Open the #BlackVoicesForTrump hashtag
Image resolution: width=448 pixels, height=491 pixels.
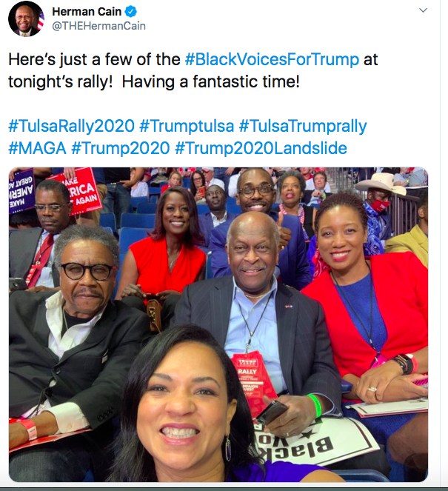(x=272, y=59)
